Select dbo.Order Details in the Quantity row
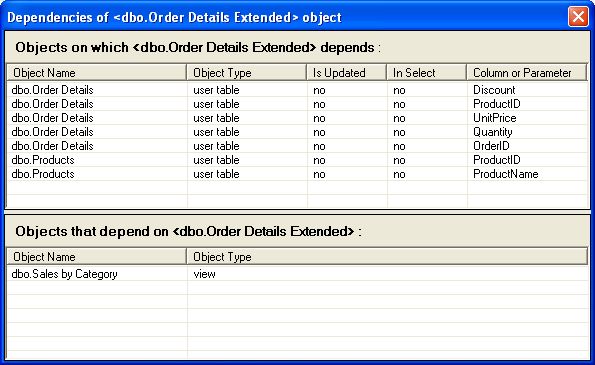 click(x=52, y=132)
